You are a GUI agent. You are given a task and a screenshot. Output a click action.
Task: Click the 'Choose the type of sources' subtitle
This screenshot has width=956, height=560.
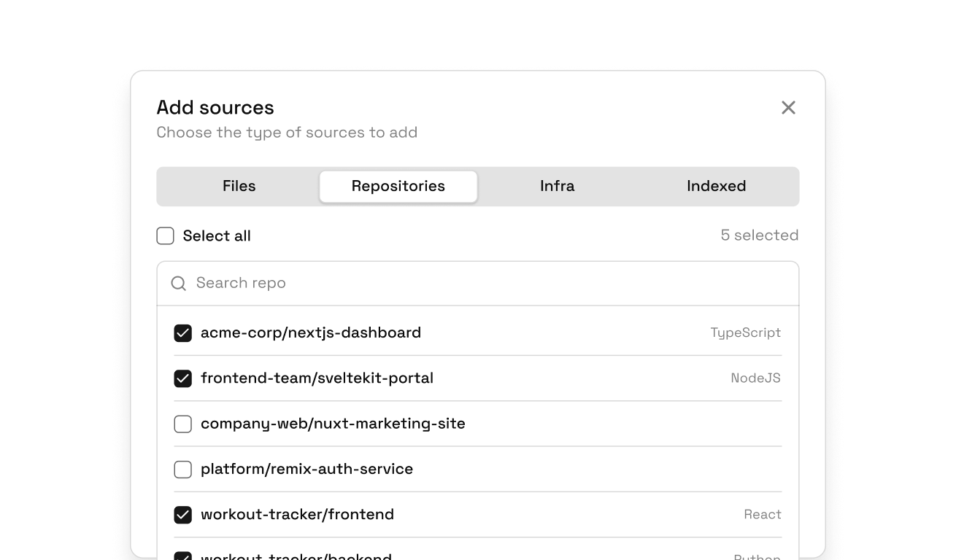[287, 133]
